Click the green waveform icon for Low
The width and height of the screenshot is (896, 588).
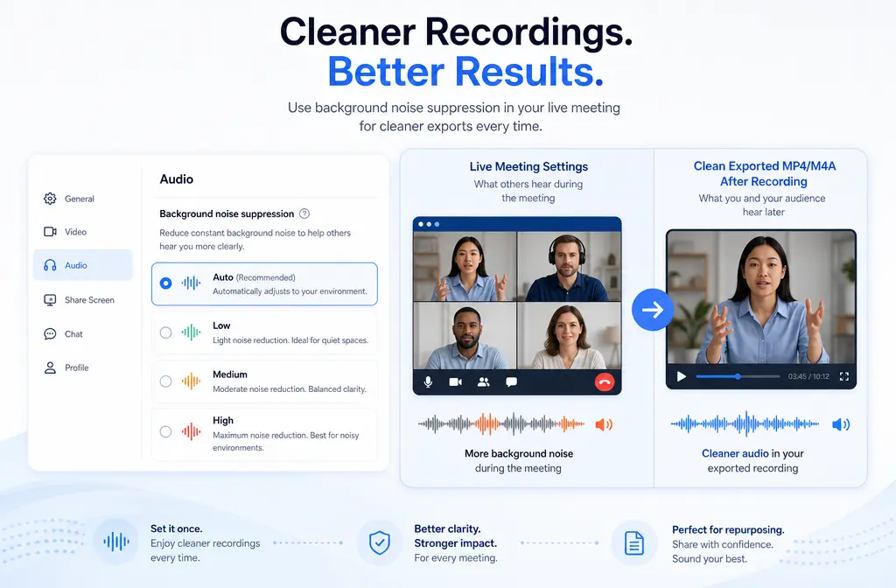(191, 332)
